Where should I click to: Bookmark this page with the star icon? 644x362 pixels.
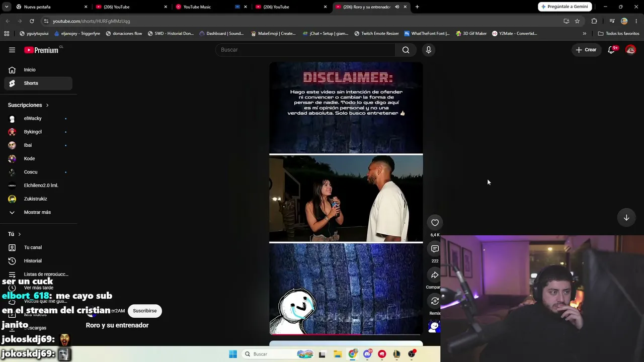[577, 21]
